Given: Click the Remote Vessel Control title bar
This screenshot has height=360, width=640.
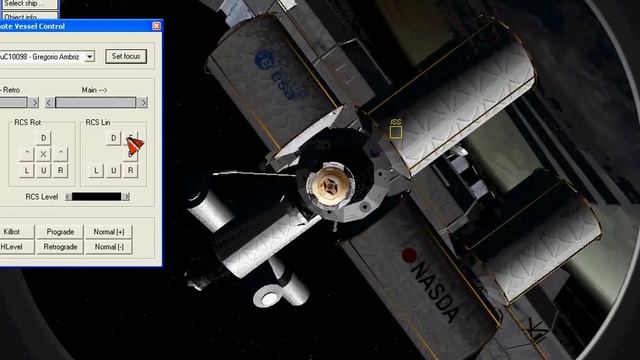Looking at the screenshot, I should point(81,26).
